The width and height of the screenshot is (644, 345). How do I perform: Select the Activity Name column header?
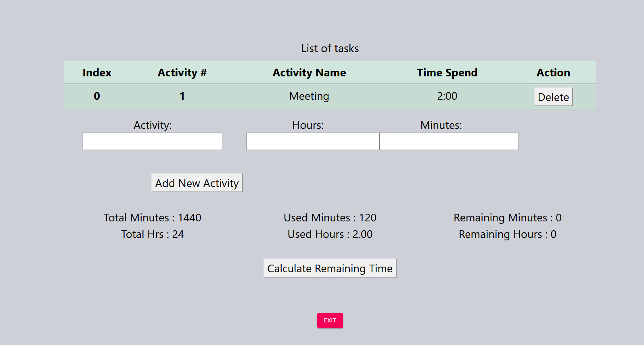click(309, 73)
